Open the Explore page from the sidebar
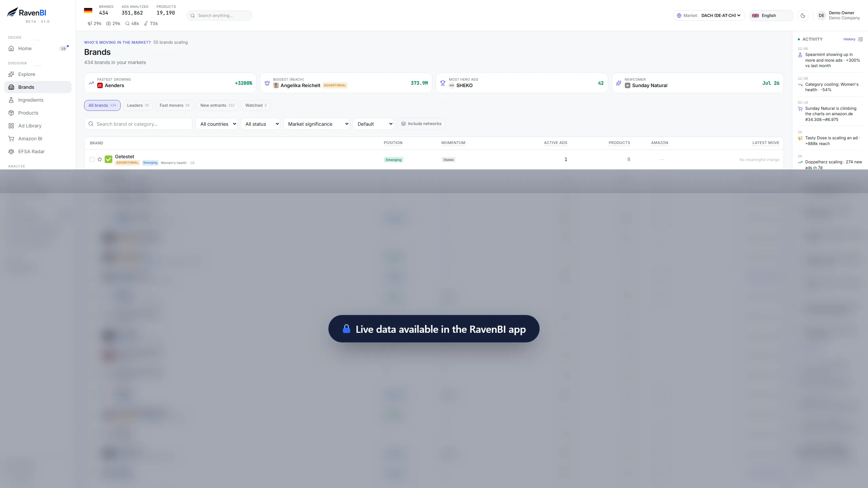This screenshot has width=868, height=488. click(38, 74)
